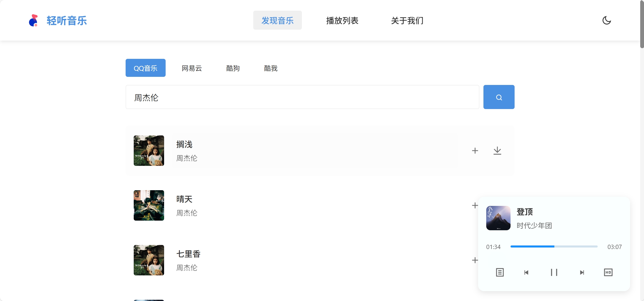Add 七里香 to playlist with plus icon
The width and height of the screenshot is (644, 301).
point(475,260)
